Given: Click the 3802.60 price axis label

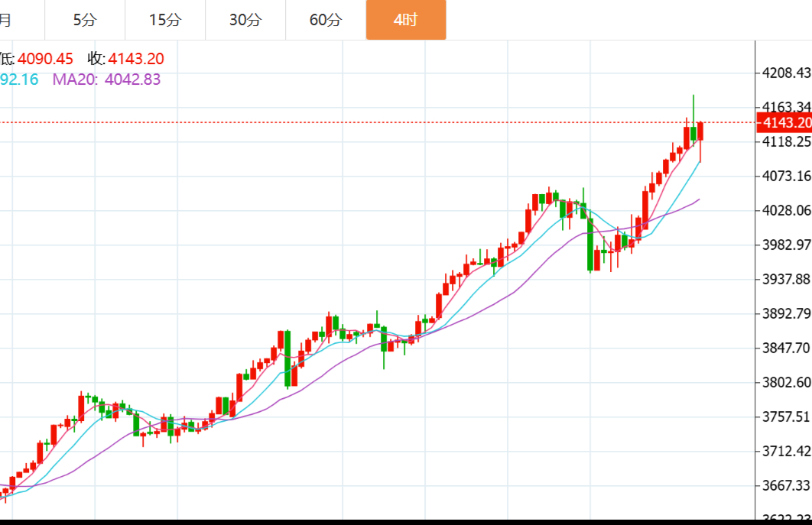Looking at the screenshot, I should (x=786, y=382).
